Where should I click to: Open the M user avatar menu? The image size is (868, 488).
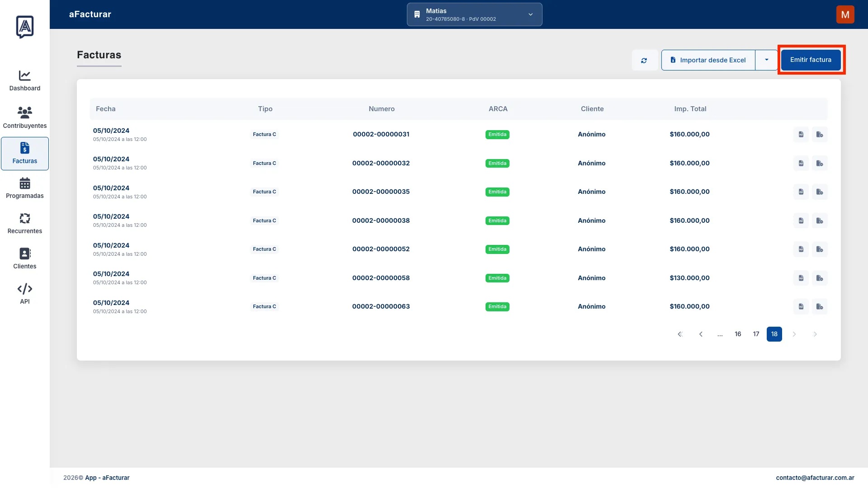845,14
